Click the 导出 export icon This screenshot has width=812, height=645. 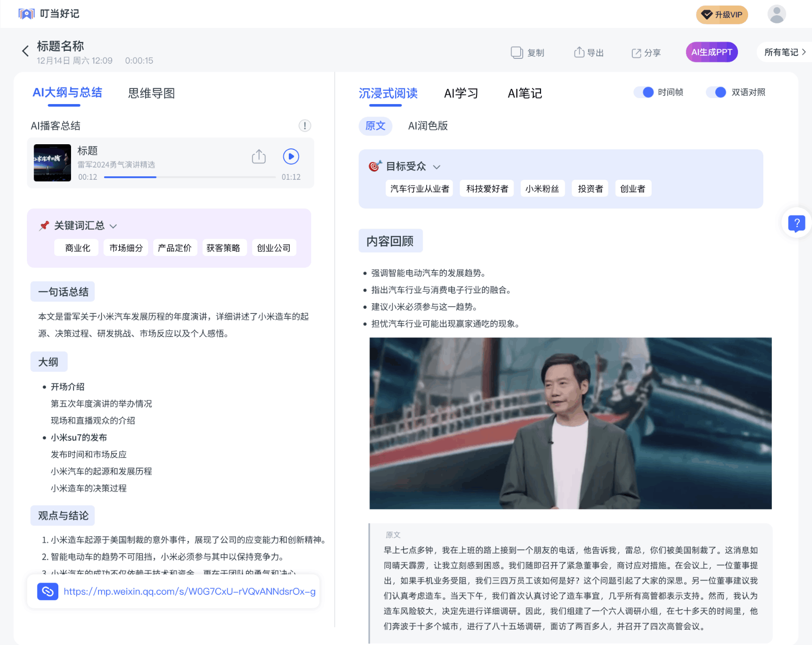click(579, 52)
